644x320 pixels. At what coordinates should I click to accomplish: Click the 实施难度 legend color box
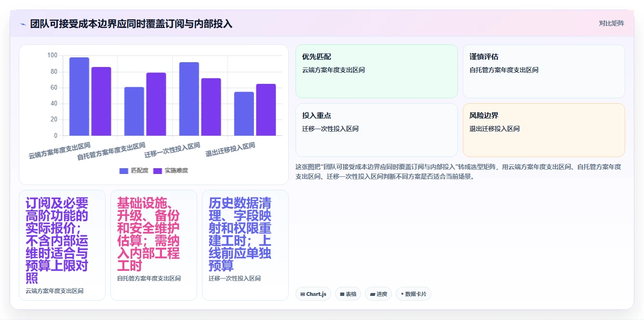(x=158, y=171)
